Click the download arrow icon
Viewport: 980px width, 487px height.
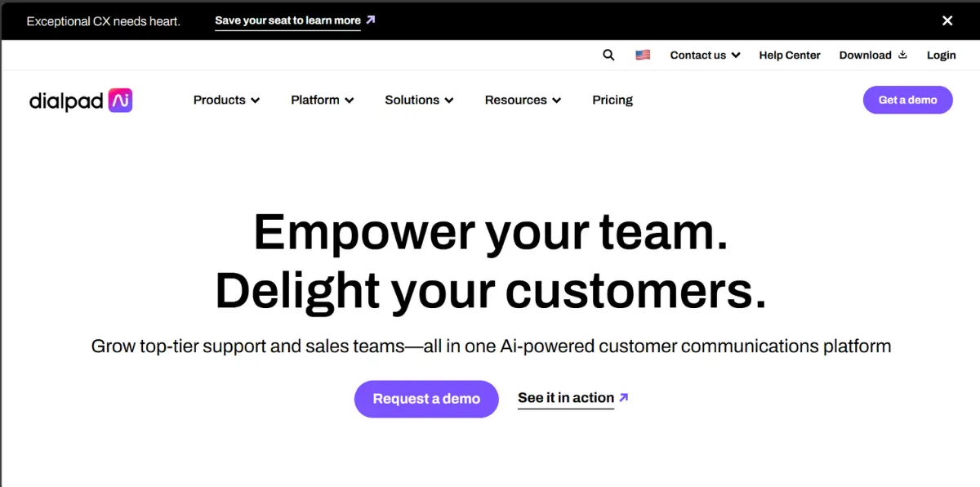pyautogui.click(x=902, y=55)
